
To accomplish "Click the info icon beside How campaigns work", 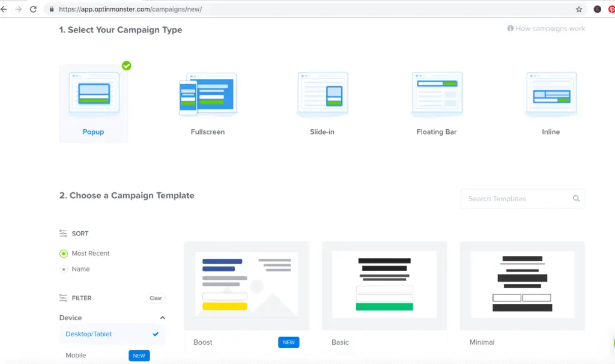I will pyautogui.click(x=510, y=28).
